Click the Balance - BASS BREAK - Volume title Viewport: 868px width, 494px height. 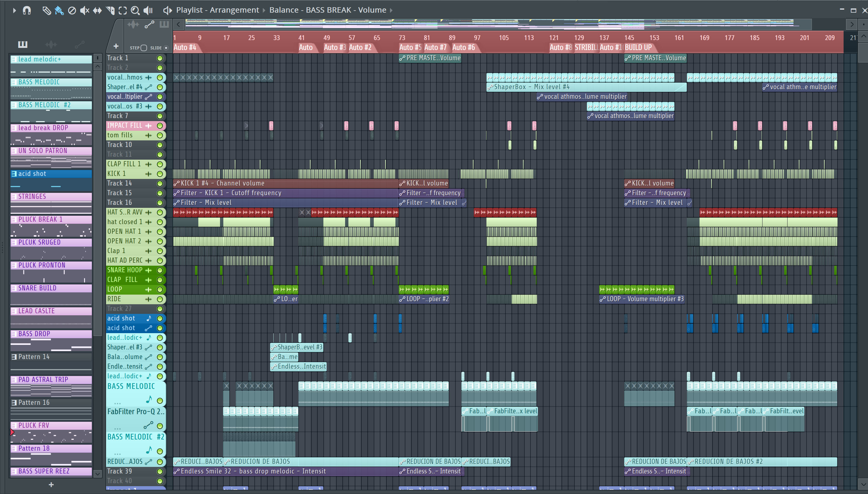(x=328, y=10)
